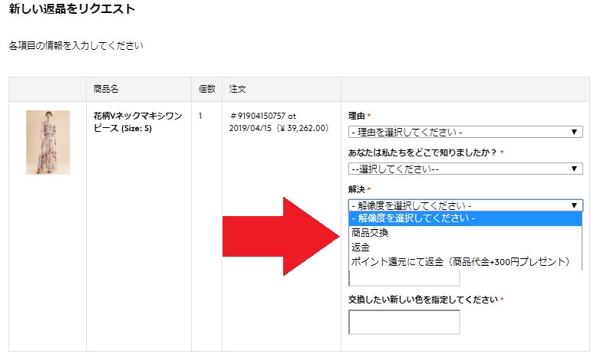Click the 交換したい新しい色 input field
Screen dimensions: 597x364
404,322
